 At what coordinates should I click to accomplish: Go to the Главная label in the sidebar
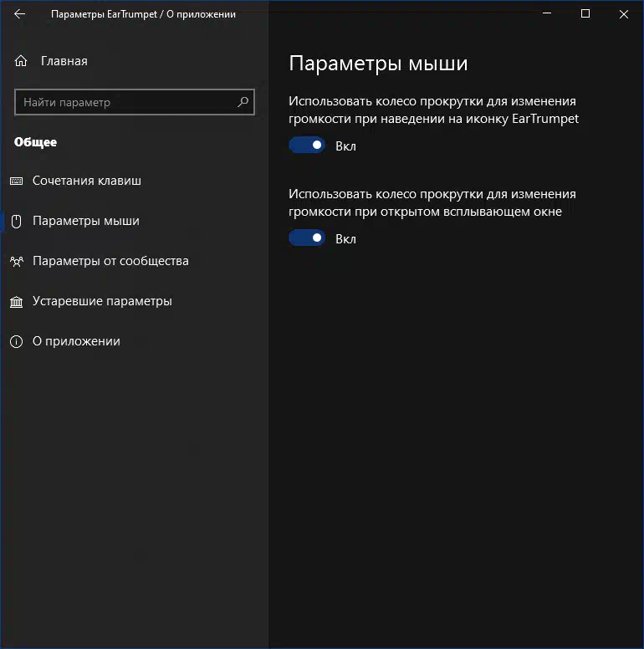click(x=64, y=61)
